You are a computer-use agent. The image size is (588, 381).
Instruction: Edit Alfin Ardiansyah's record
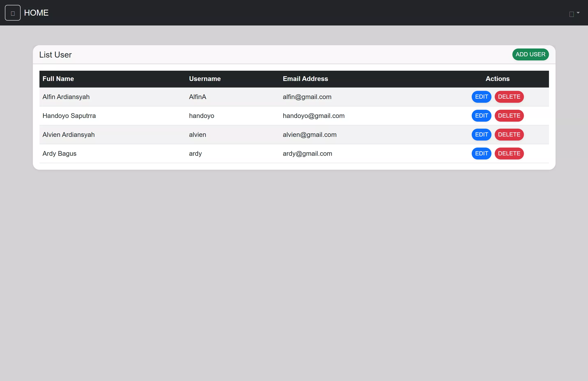(481, 97)
